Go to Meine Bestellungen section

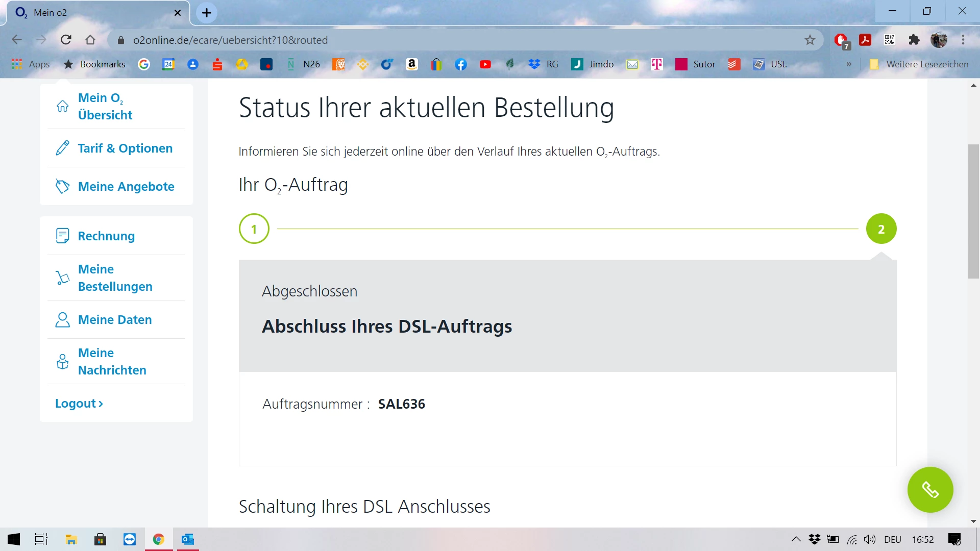point(115,278)
